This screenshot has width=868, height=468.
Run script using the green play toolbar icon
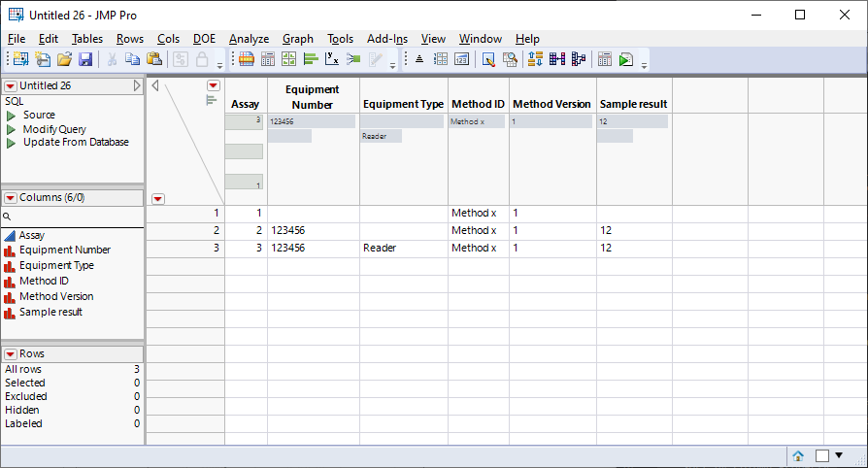[626, 59]
